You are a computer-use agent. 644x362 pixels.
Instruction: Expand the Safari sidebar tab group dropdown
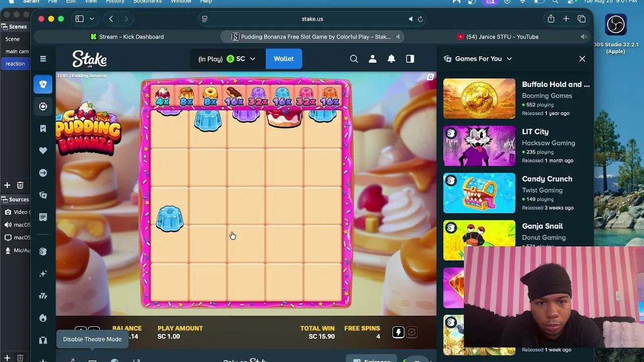pyautogui.click(x=92, y=19)
